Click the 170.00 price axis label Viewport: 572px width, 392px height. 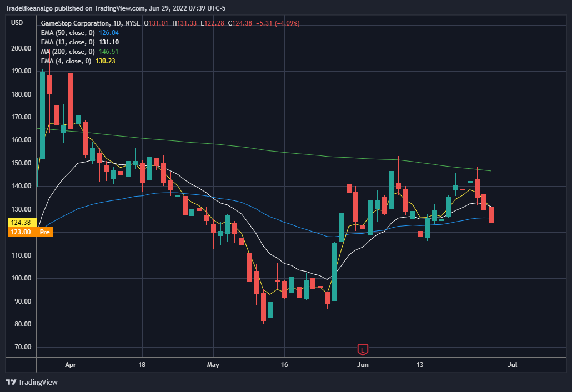pyautogui.click(x=21, y=117)
